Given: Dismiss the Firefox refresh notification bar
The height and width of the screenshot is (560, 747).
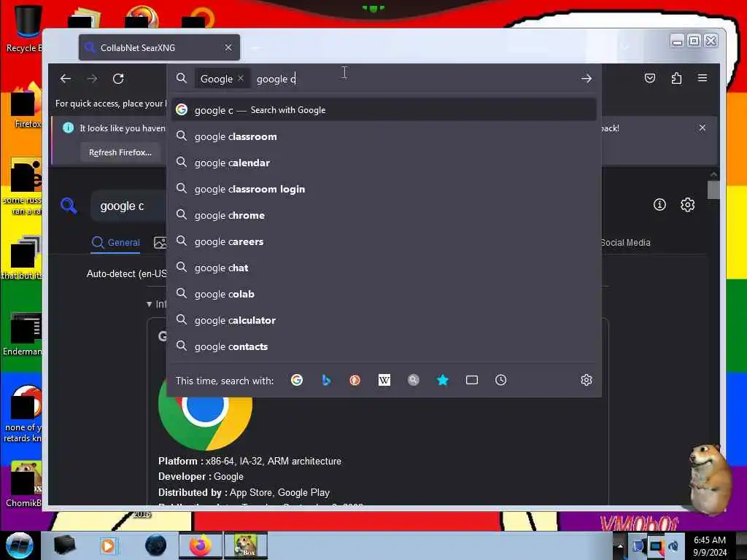Looking at the screenshot, I should [x=703, y=128].
